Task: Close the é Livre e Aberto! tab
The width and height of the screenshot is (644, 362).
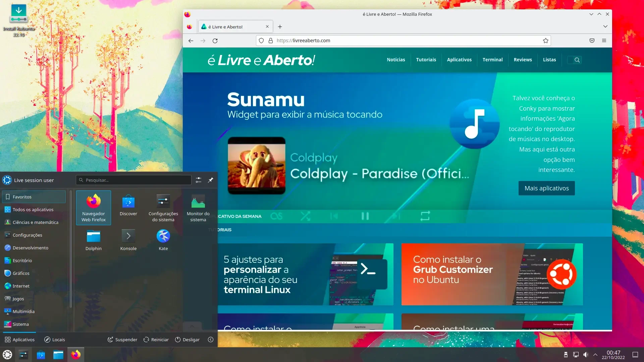Action: [267, 27]
